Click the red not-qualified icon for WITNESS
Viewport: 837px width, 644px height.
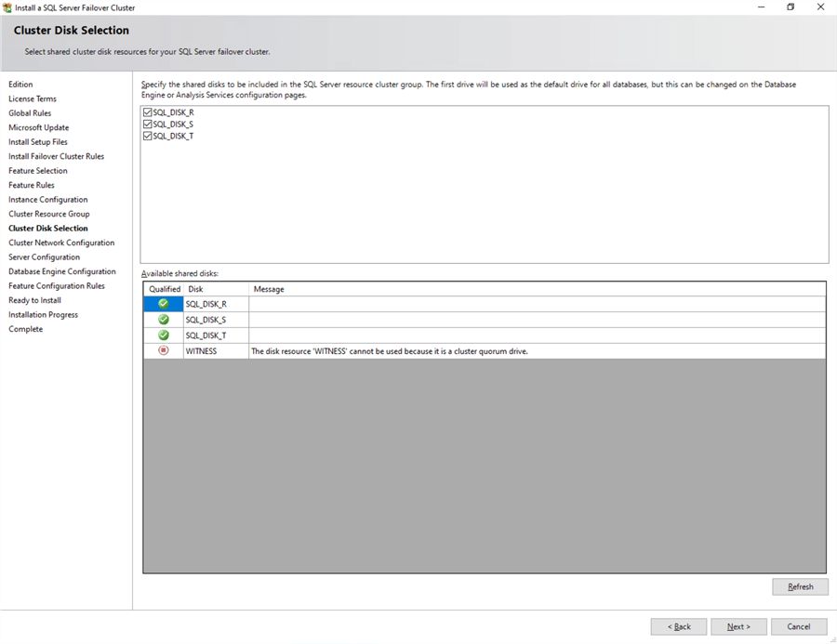click(x=164, y=350)
